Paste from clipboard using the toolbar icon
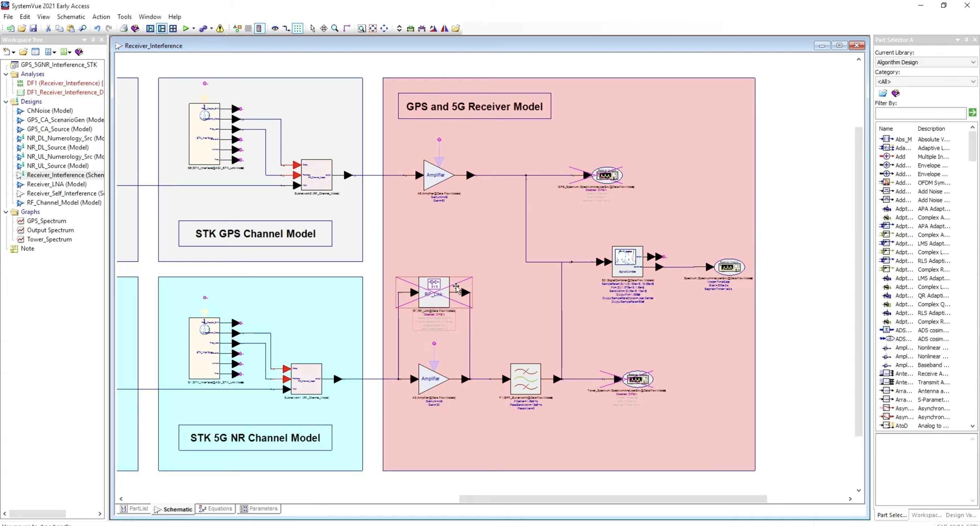The width and height of the screenshot is (980, 526). click(71, 28)
